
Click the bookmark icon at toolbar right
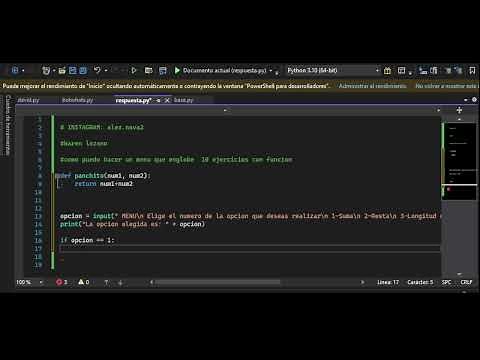coord(472,70)
